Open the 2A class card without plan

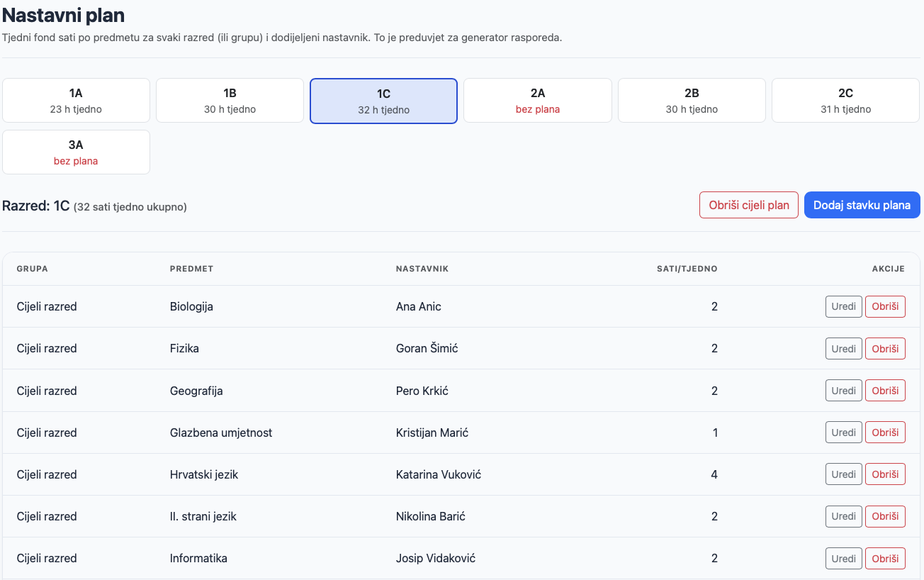[538, 101]
